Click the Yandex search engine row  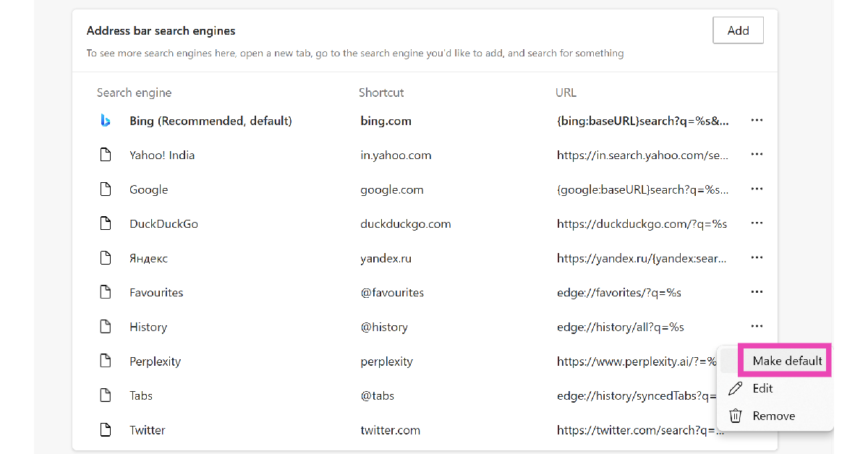148,258
